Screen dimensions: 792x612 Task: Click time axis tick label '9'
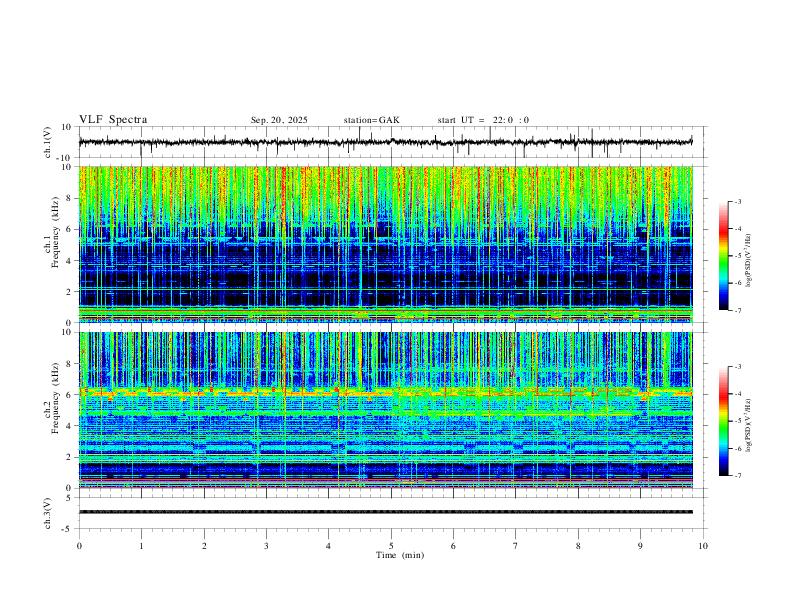(640, 546)
